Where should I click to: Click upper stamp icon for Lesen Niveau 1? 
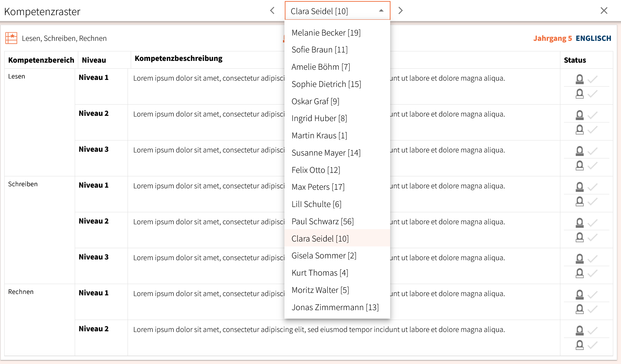579,79
